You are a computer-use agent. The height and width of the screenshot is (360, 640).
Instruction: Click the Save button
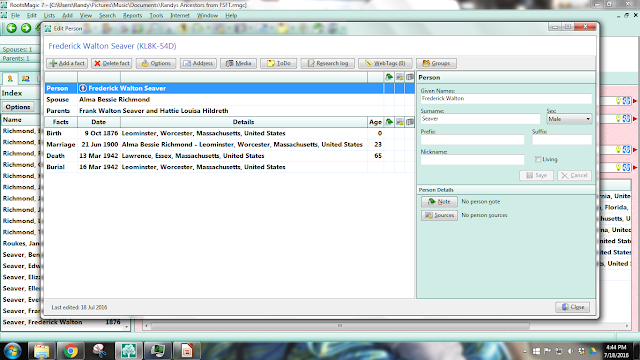(x=536, y=175)
